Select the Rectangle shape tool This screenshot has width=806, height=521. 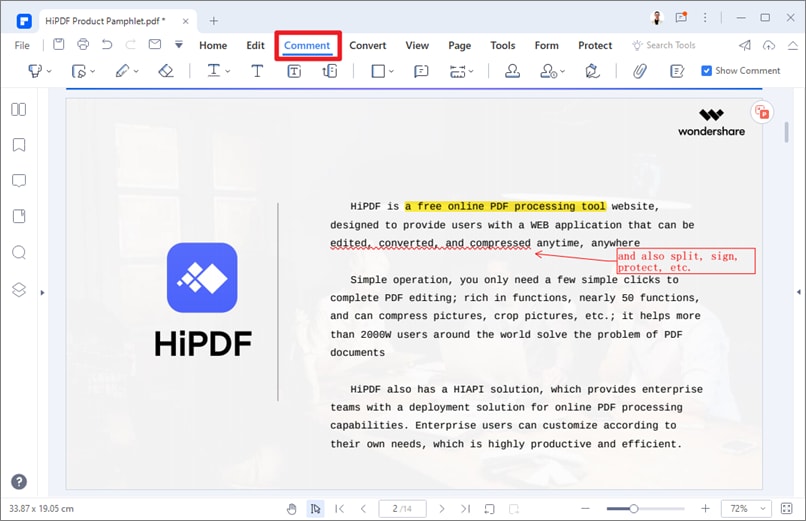tap(378, 71)
